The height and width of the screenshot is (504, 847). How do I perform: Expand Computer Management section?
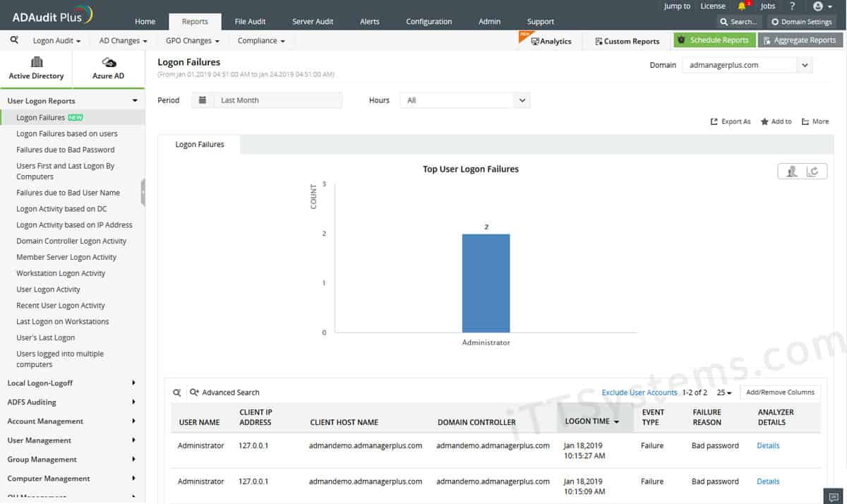tap(72, 479)
